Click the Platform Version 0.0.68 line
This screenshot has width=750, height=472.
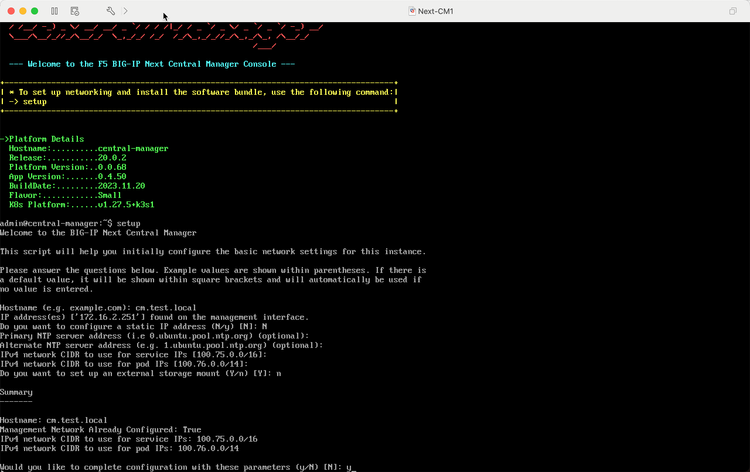click(x=67, y=167)
